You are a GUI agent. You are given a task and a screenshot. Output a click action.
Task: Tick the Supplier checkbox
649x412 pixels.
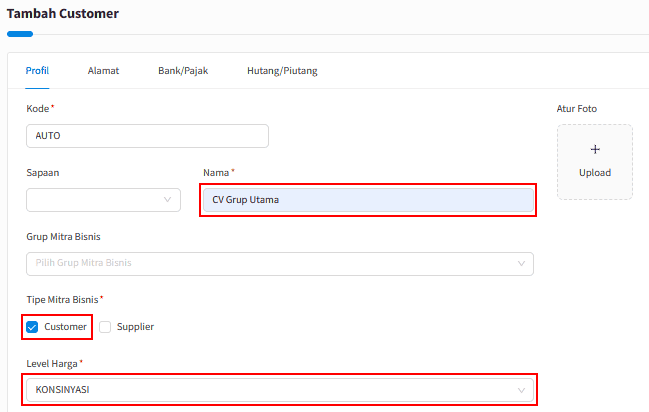click(105, 327)
